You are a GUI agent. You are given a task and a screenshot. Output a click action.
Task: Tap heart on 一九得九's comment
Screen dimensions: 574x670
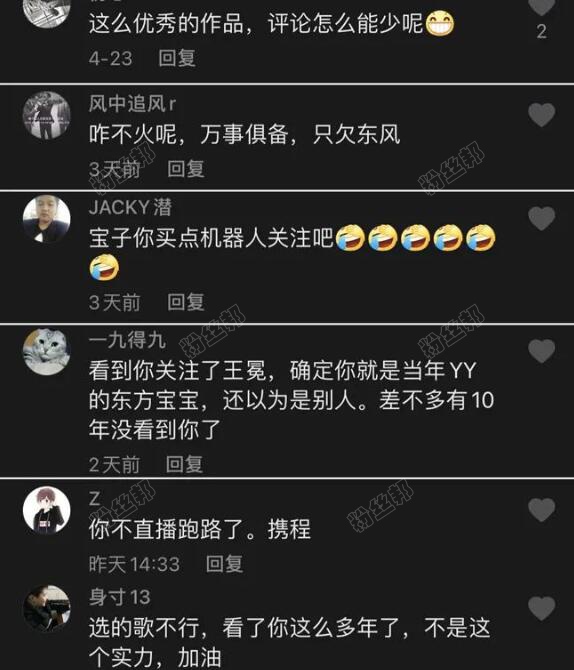pos(542,351)
